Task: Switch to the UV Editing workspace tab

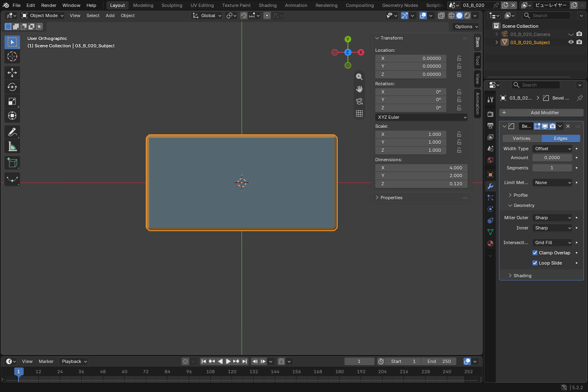Action: tap(202, 5)
